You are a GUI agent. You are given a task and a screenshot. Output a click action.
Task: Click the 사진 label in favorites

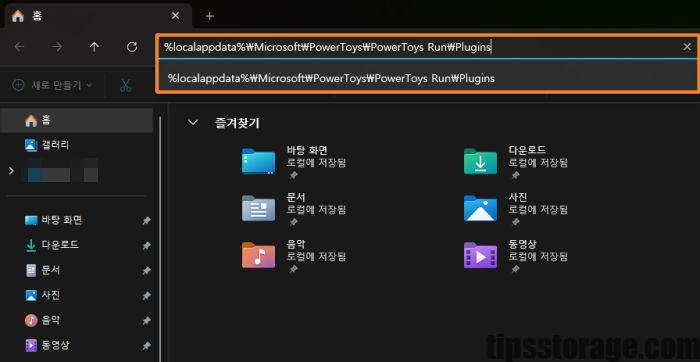[x=518, y=197]
